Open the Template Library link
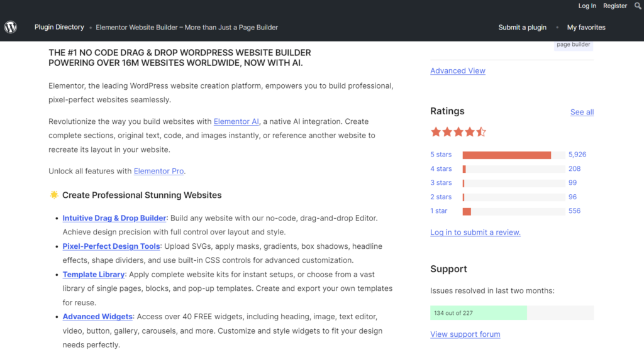 click(x=93, y=275)
